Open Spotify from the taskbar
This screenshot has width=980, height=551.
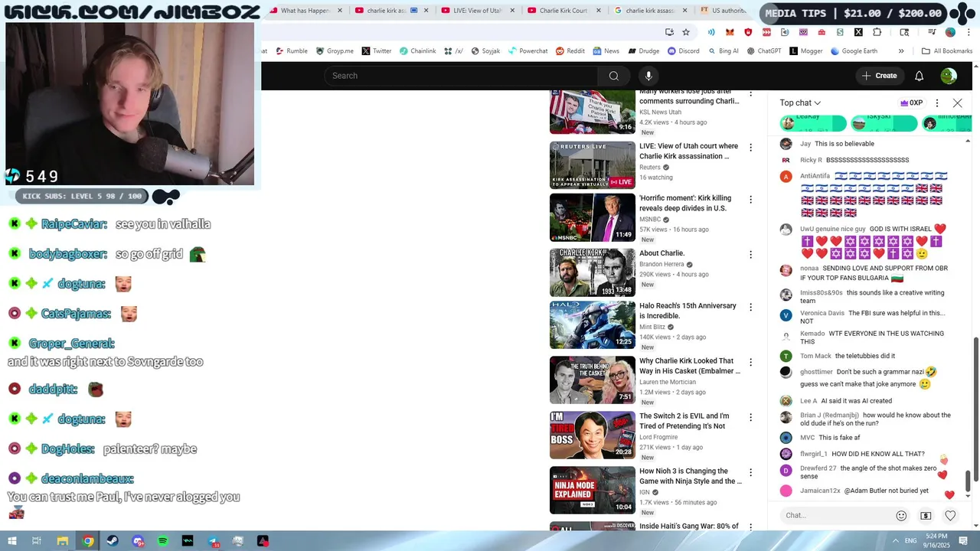[x=163, y=541]
